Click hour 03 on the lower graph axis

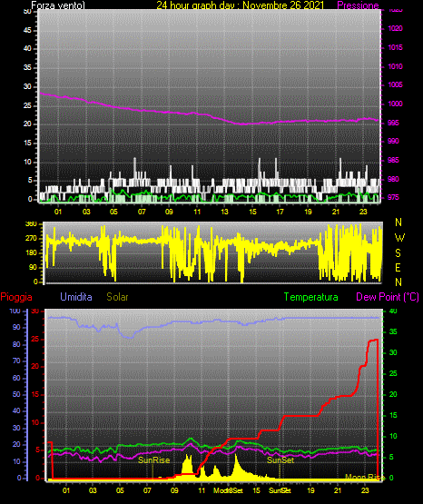pos(93,490)
